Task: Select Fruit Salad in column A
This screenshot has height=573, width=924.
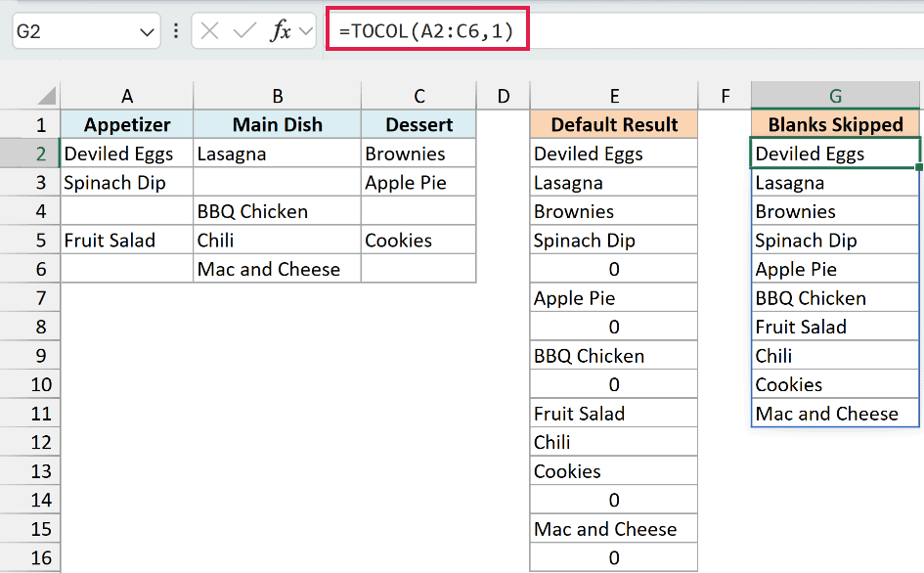Action: tap(127, 240)
